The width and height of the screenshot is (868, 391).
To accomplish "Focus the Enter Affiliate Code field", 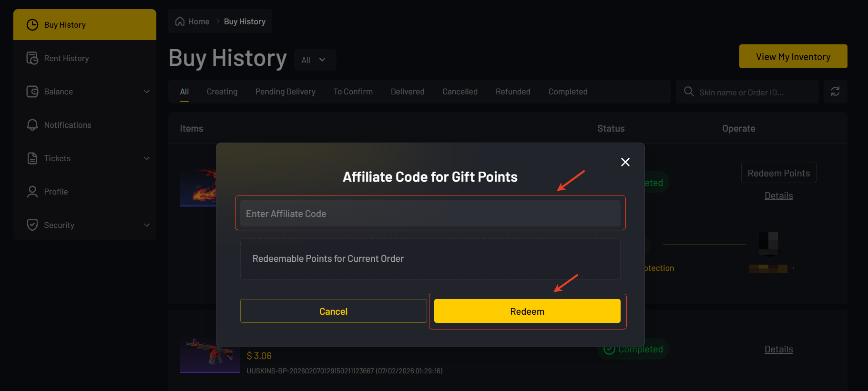I will [430, 214].
